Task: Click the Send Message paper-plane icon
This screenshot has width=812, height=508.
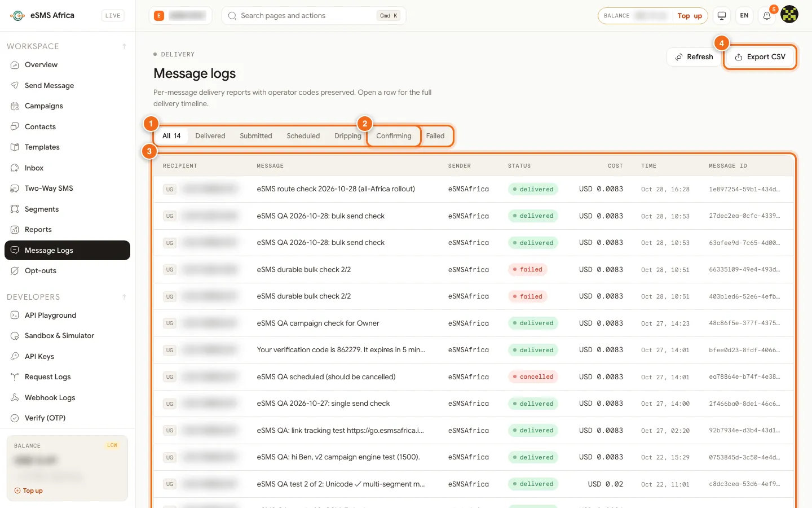Action: pyautogui.click(x=15, y=85)
